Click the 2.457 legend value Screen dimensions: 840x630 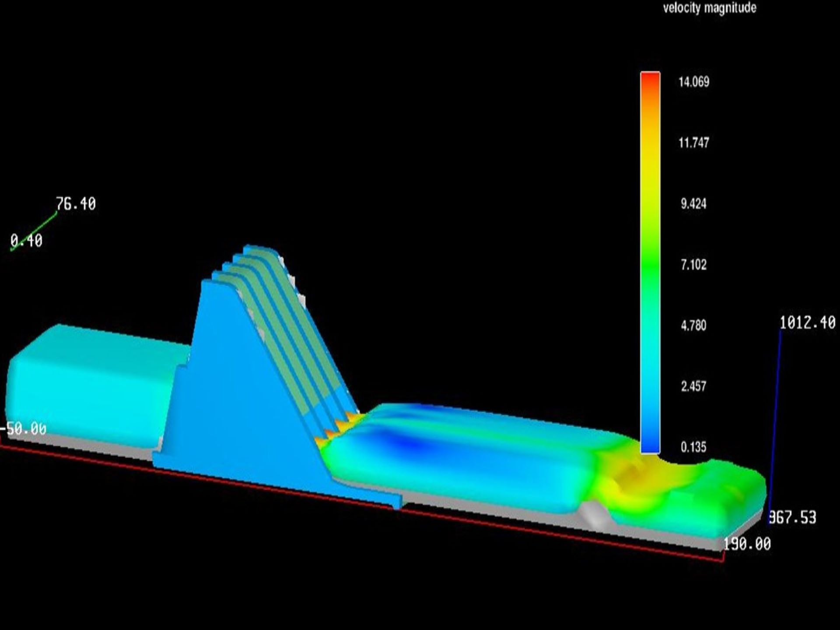[x=693, y=386]
